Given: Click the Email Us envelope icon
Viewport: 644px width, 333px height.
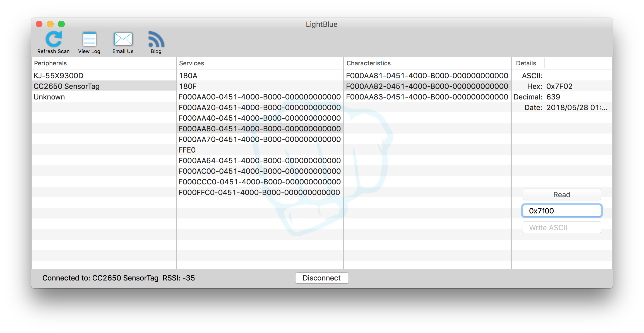Looking at the screenshot, I should (123, 39).
